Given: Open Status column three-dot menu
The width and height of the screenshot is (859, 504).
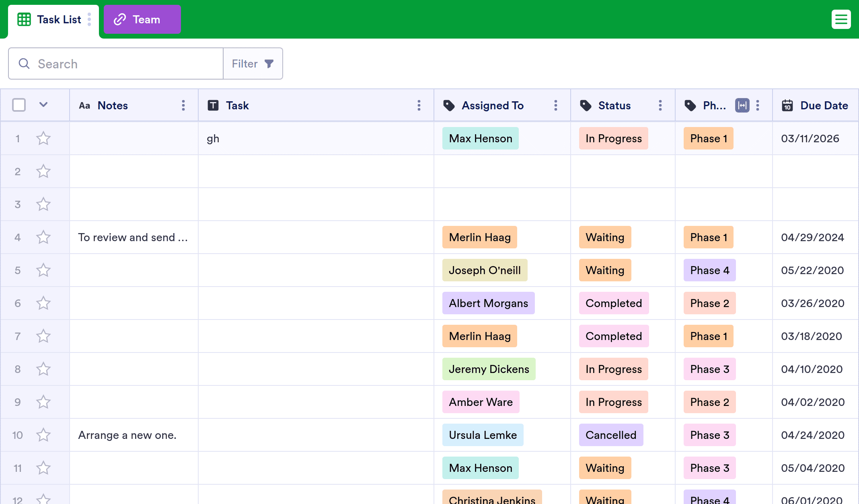Looking at the screenshot, I should (660, 105).
